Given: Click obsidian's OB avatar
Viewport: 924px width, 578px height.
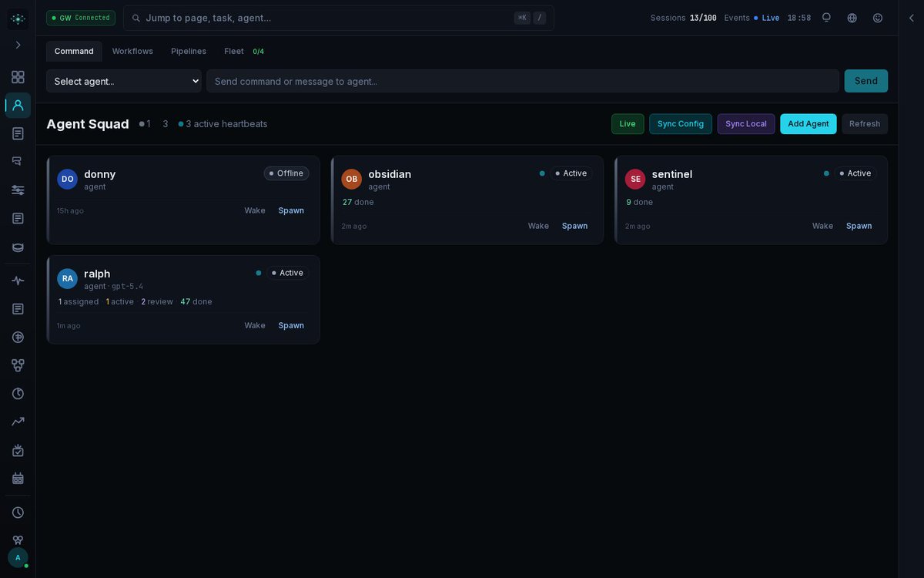Looking at the screenshot, I should pyautogui.click(x=351, y=179).
